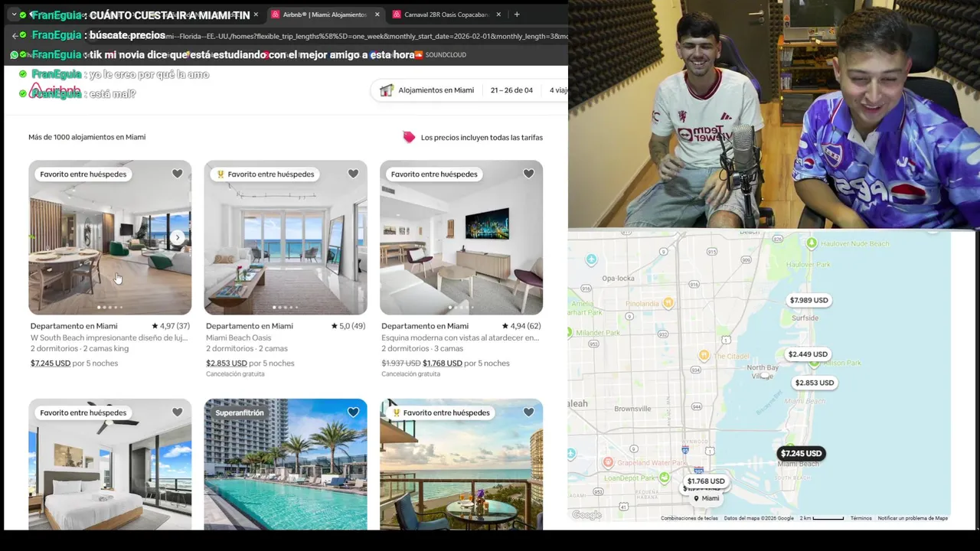The image size is (980, 551).
Task: Click the Google logo on the map
Action: click(587, 515)
